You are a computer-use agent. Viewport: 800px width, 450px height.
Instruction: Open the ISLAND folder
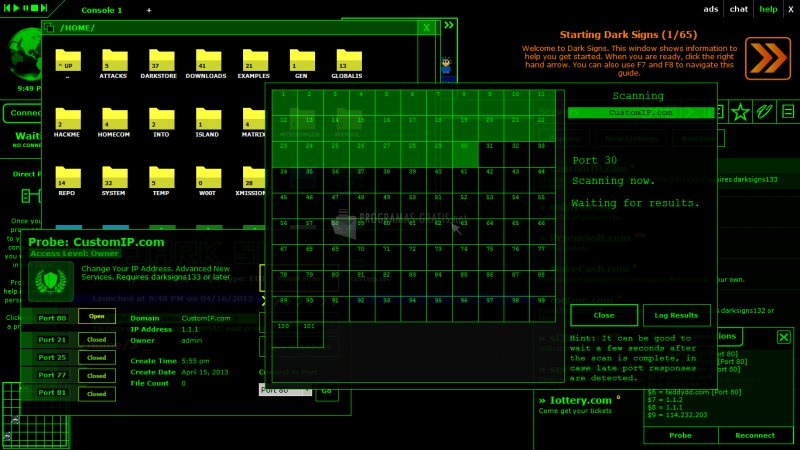(x=208, y=122)
